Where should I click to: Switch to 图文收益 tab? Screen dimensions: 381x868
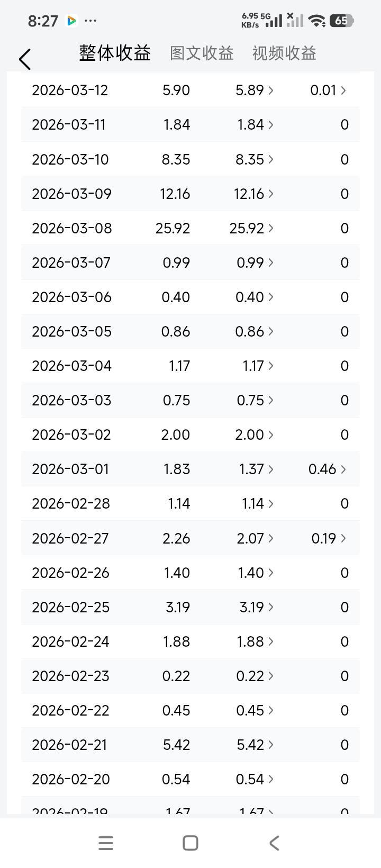[x=202, y=53]
